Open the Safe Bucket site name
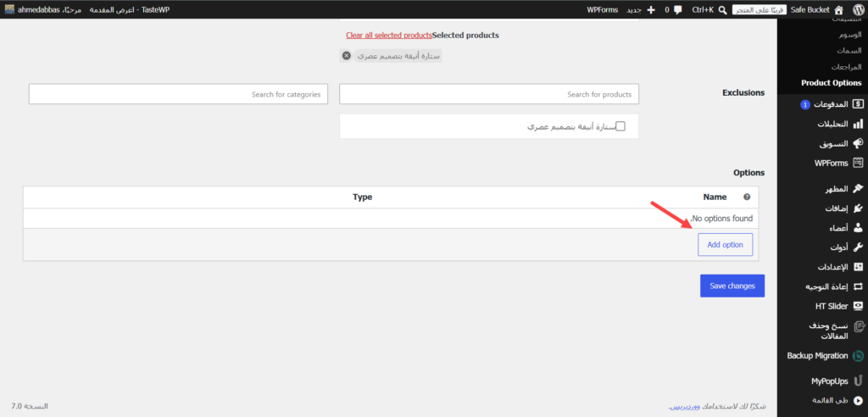868x417 pixels. (810, 10)
